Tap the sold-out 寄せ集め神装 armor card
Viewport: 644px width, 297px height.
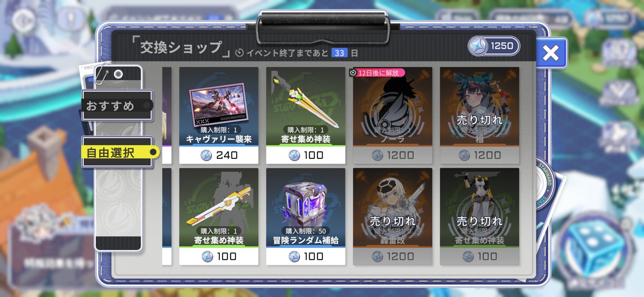coord(479,216)
